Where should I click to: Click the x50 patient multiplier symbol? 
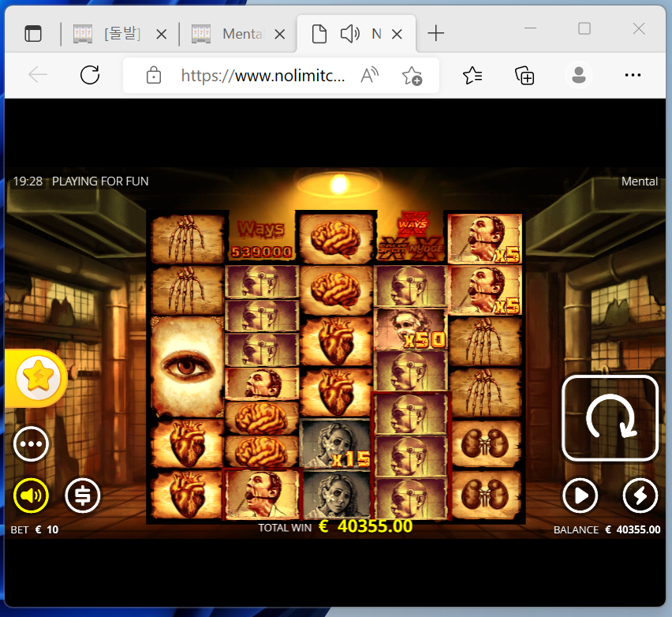[411, 329]
